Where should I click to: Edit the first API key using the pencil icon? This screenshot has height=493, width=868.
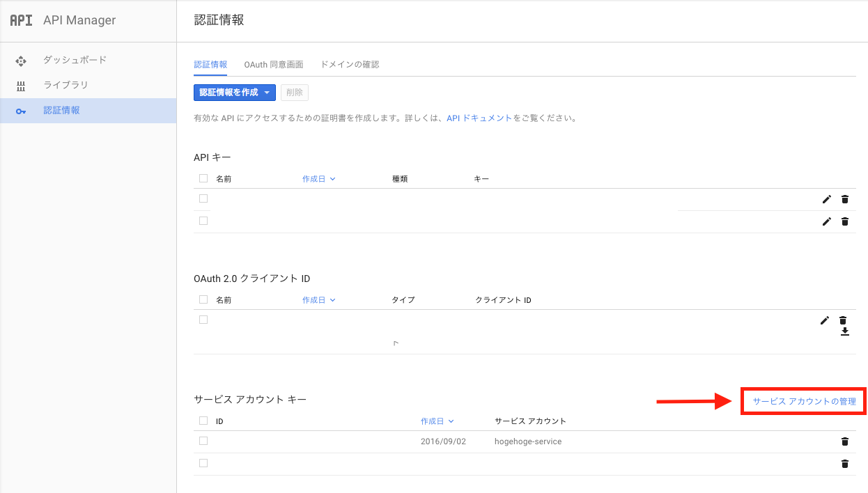click(x=826, y=199)
